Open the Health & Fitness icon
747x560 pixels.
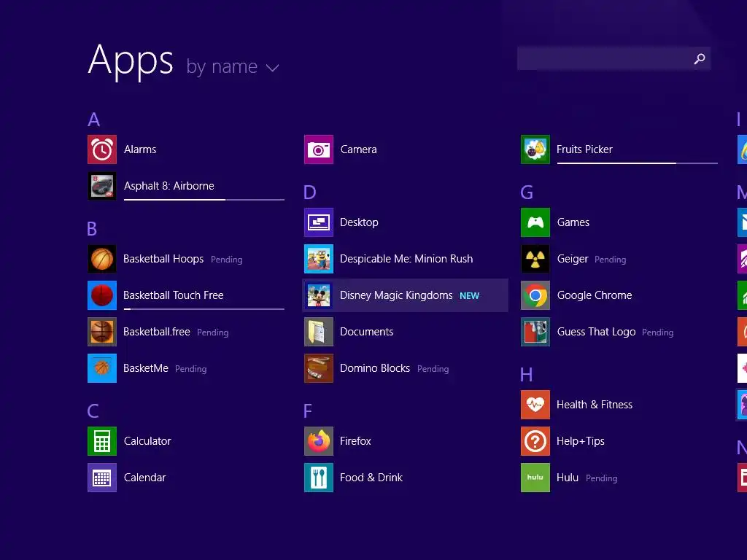(x=535, y=405)
